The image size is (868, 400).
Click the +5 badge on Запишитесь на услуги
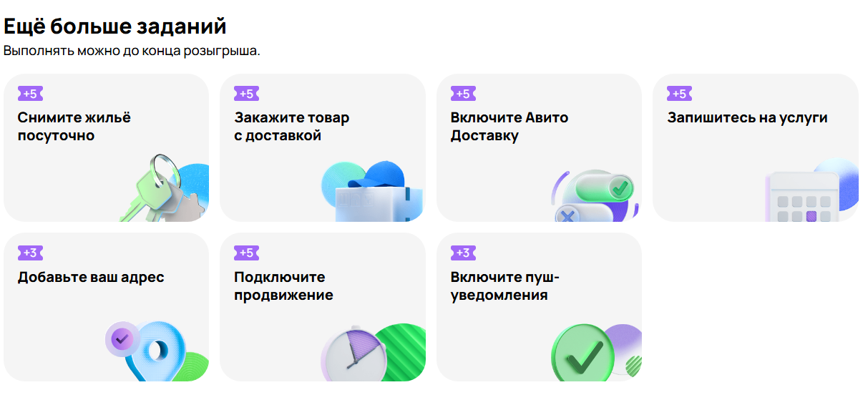[679, 94]
